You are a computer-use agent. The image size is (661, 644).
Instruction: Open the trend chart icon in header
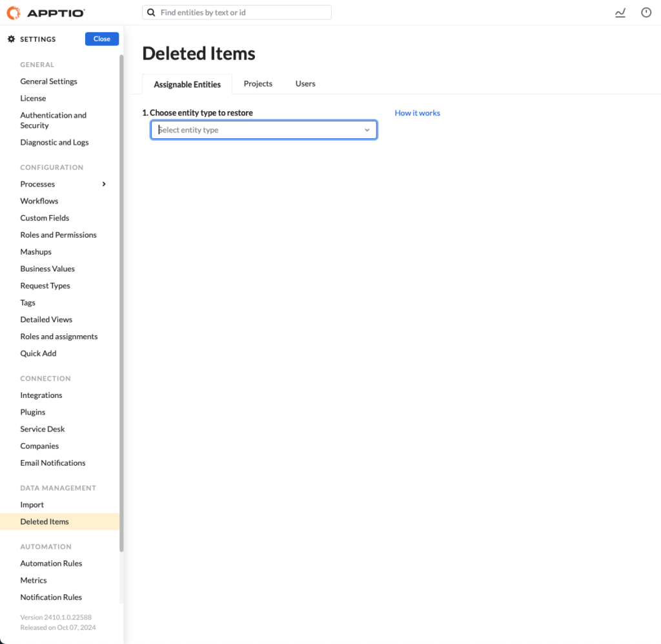pos(620,13)
